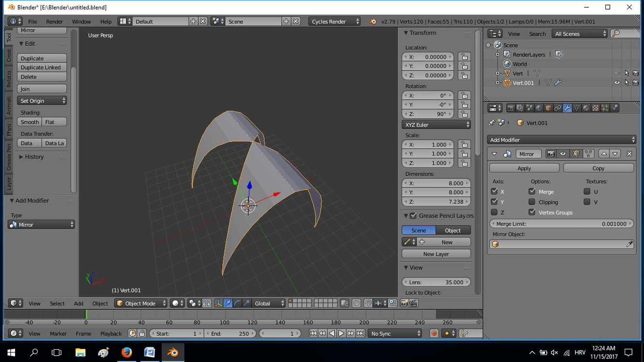Open the Modifiers properties tab wrench icon
The width and height of the screenshot is (644, 362).
pyautogui.click(x=567, y=108)
